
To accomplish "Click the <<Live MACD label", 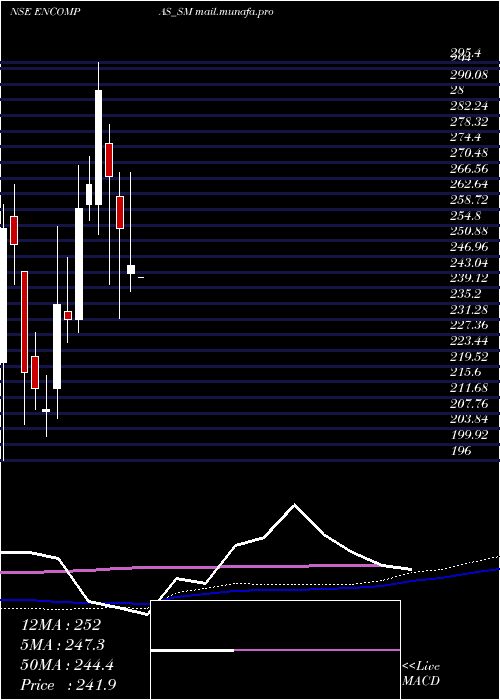I will pos(421,674).
